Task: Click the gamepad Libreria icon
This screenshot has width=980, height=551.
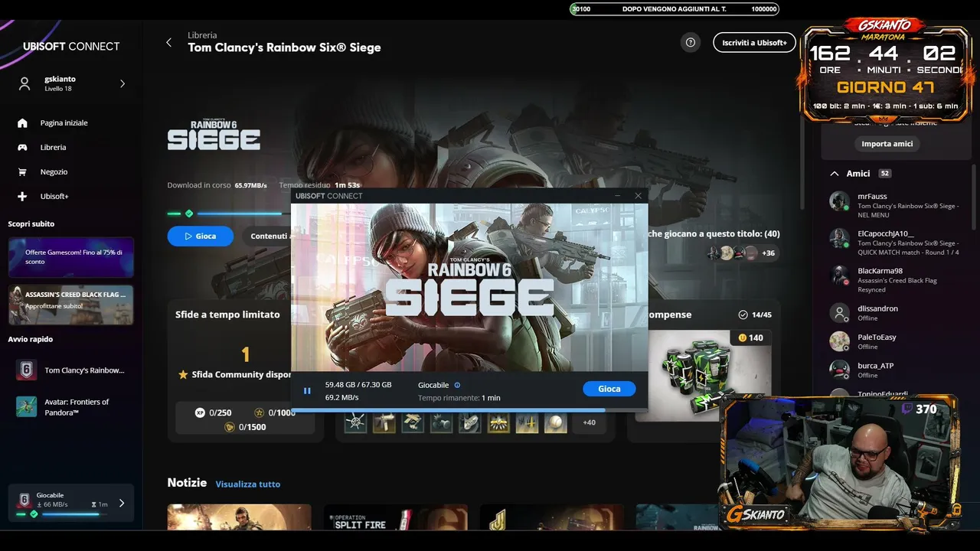Action: pos(22,147)
